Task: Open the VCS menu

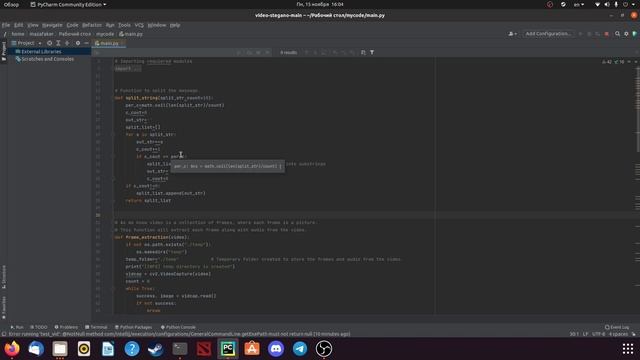Action: click(139, 25)
